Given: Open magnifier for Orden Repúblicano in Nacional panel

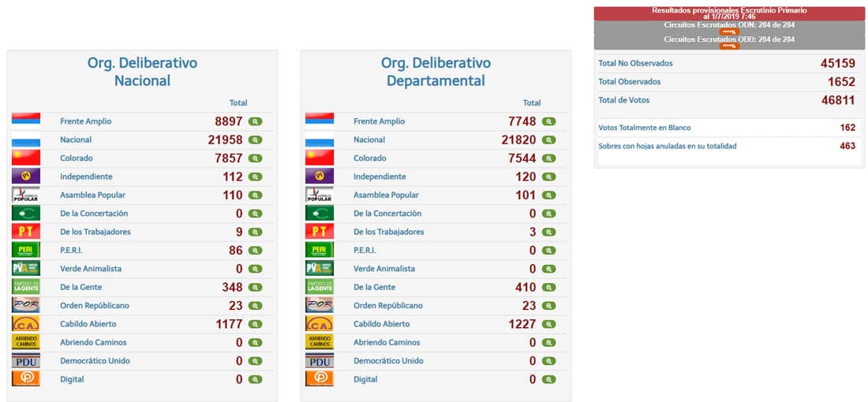Looking at the screenshot, I should [x=255, y=306].
